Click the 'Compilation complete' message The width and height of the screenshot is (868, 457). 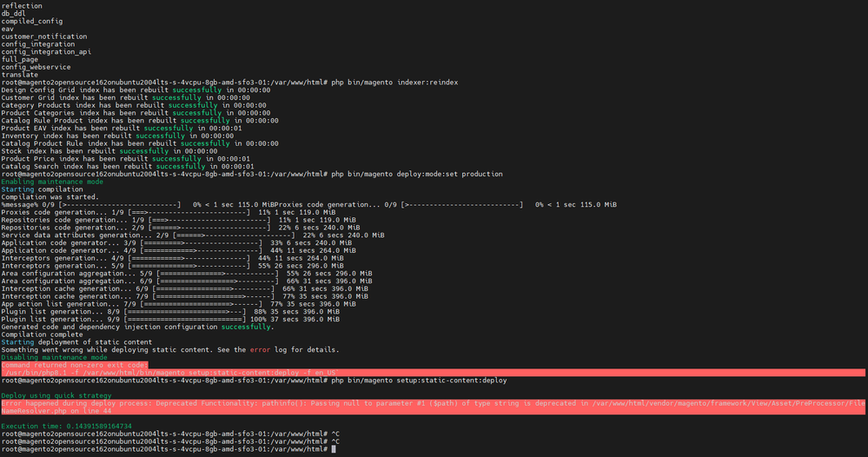point(42,334)
